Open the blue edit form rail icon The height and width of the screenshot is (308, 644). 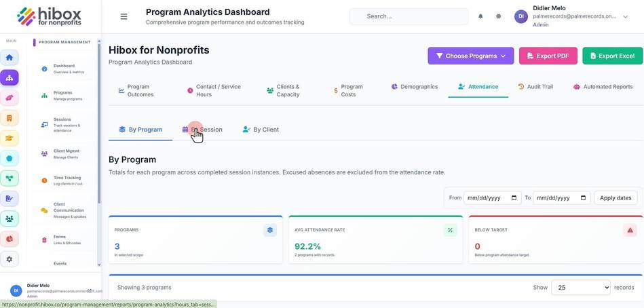pyautogui.click(x=10, y=198)
